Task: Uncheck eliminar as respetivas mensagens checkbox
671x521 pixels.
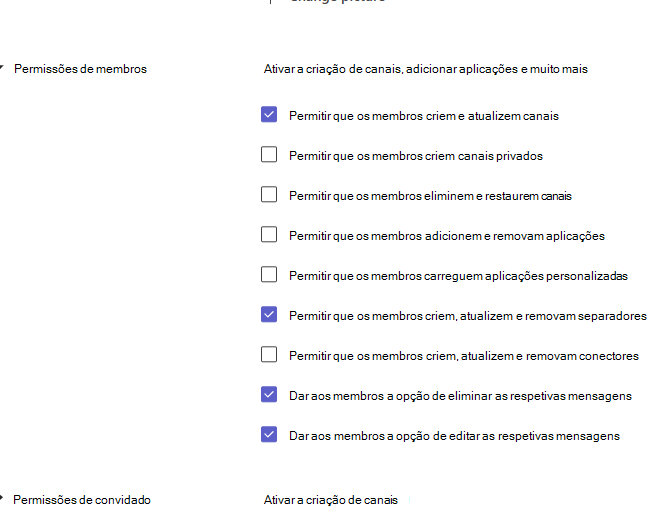Action: click(x=269, y=394)
